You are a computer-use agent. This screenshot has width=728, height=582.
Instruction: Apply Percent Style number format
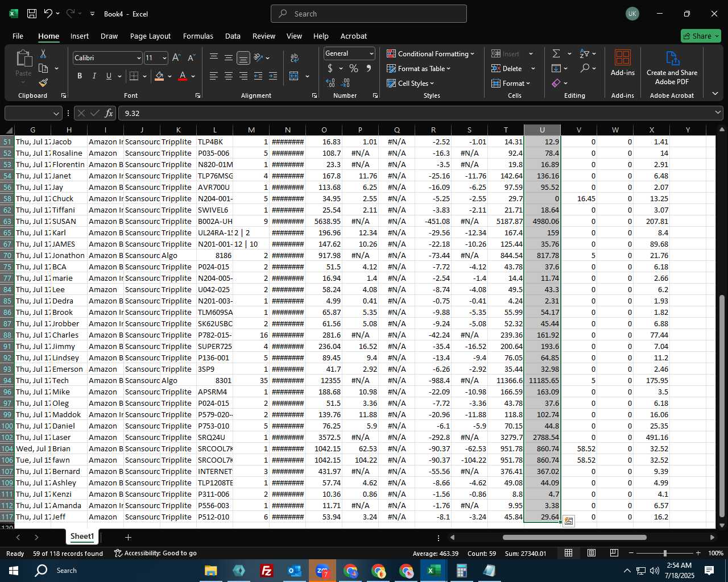(x=354, y=69)
